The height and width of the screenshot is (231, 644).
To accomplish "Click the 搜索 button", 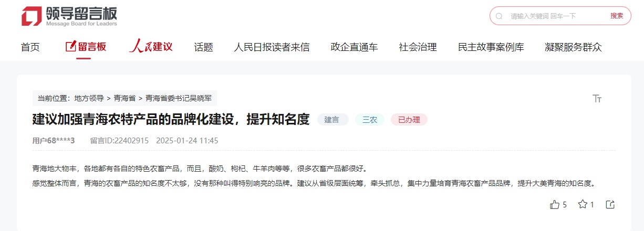I will tap(617, 16).
